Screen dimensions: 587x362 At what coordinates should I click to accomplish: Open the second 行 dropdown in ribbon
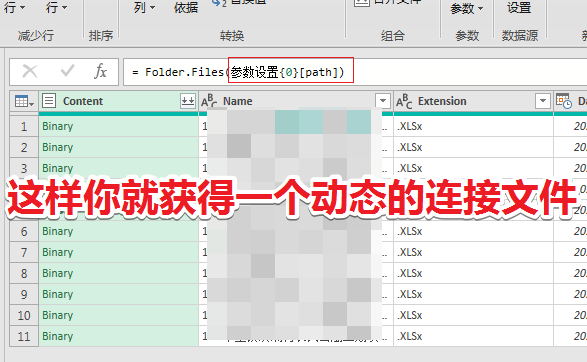click(57, 7)
